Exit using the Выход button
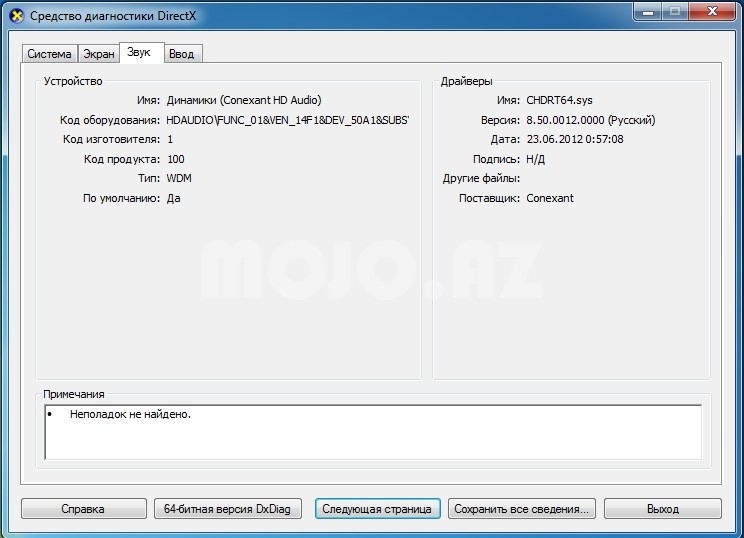Screen dimensions: 744x538 (662, 508)
